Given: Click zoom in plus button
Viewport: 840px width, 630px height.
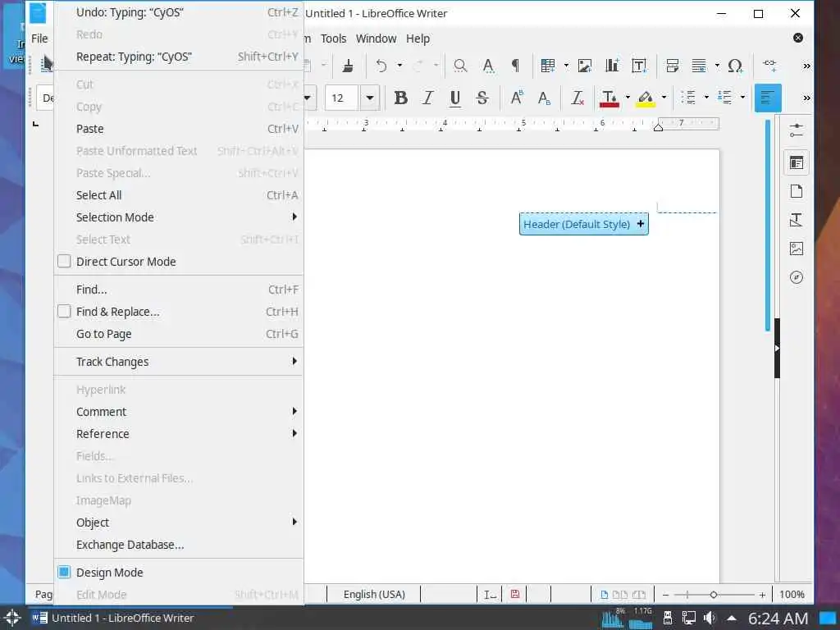Looking at the screenshot, I should (762, 595).
